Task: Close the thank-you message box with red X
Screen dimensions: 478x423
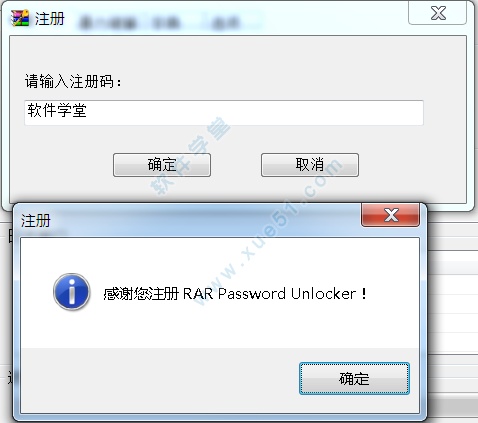Action: [x=390, y=215]
